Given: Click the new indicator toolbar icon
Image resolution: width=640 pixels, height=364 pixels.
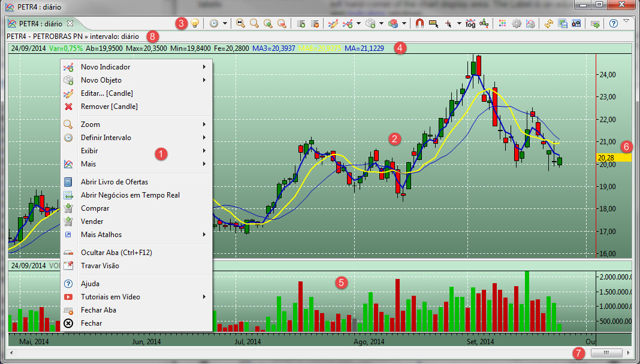Looking at the screenshot, I should point(348,23).
